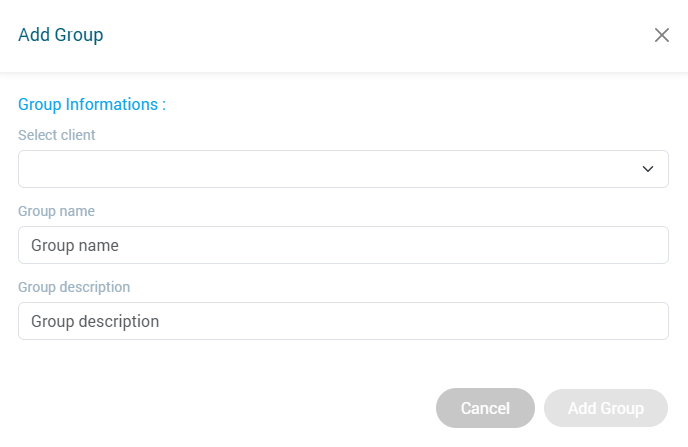
Task: Click the Select client label
Action: 57,135
